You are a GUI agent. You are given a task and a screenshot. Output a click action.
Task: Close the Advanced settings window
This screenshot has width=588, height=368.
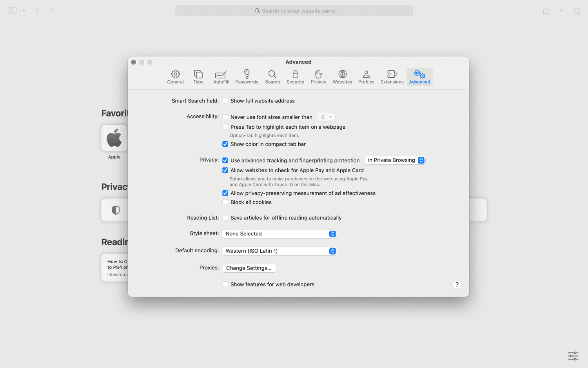point(134,62)
